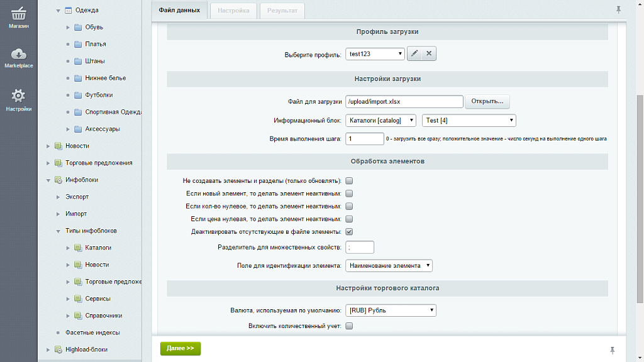Image resolution: width=644 pixels, height=362 pixels.
Task: Click the Обувь folder icon in tree
Action: point(78,27)
